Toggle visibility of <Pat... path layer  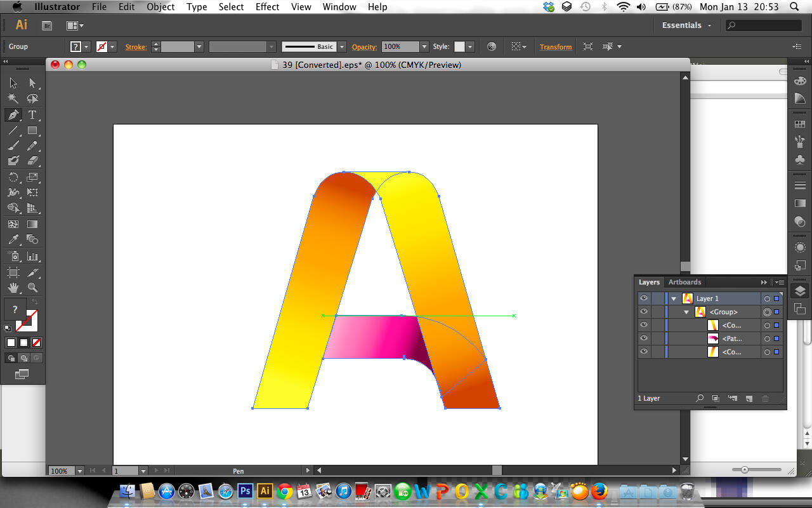point(644,338)
